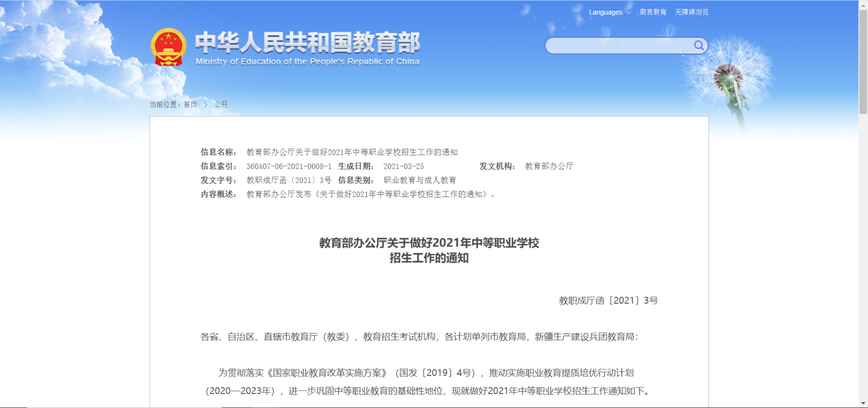Select the date text 2021-03-25
The height and width of the screenshot is (408, 868).
(404, 167)
